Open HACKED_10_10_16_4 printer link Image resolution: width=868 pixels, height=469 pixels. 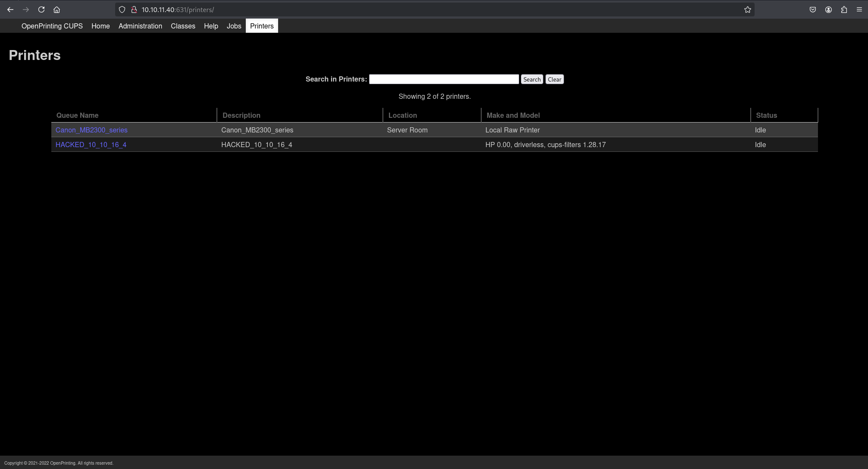(91, 145)
